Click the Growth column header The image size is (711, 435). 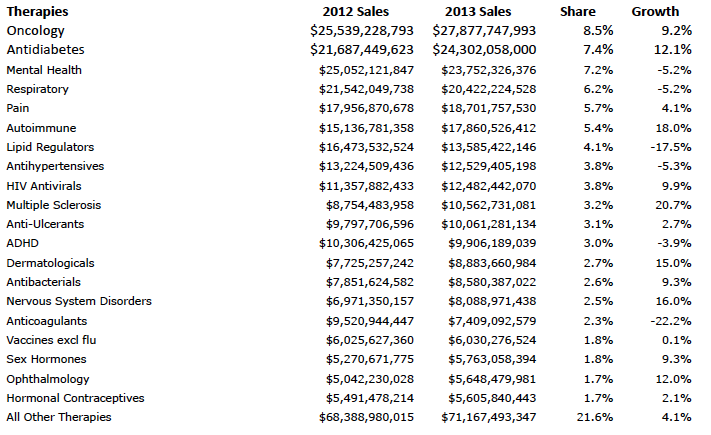pos(655,11)
